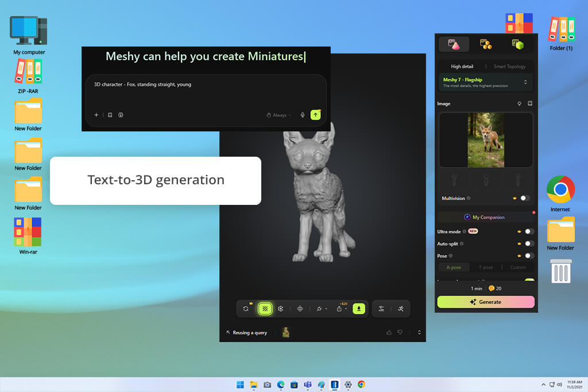This screenshot has width=588, height=392.
Task: Open the Internet Chrome desktop shortcut
Action: [x=560, y=193]
